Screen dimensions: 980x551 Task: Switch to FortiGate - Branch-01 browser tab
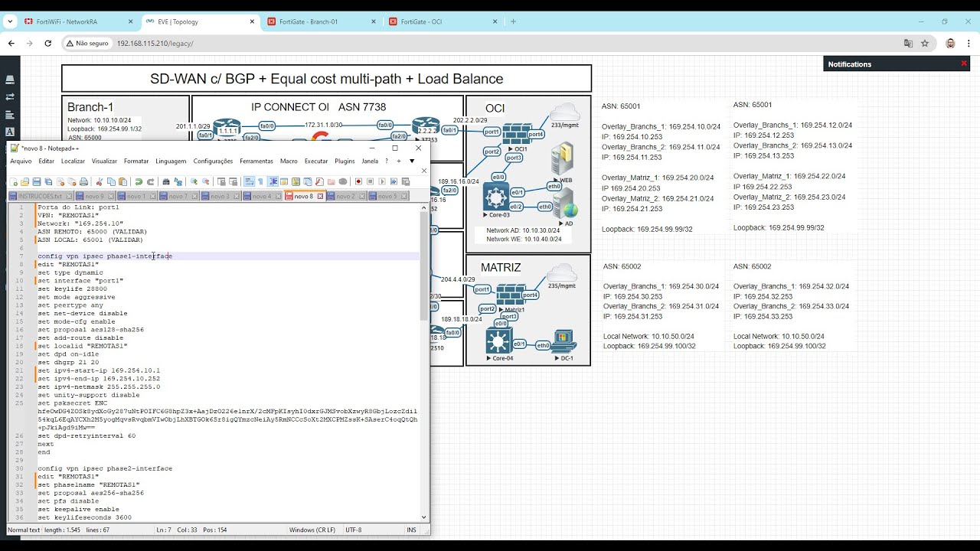coord(322,21)
